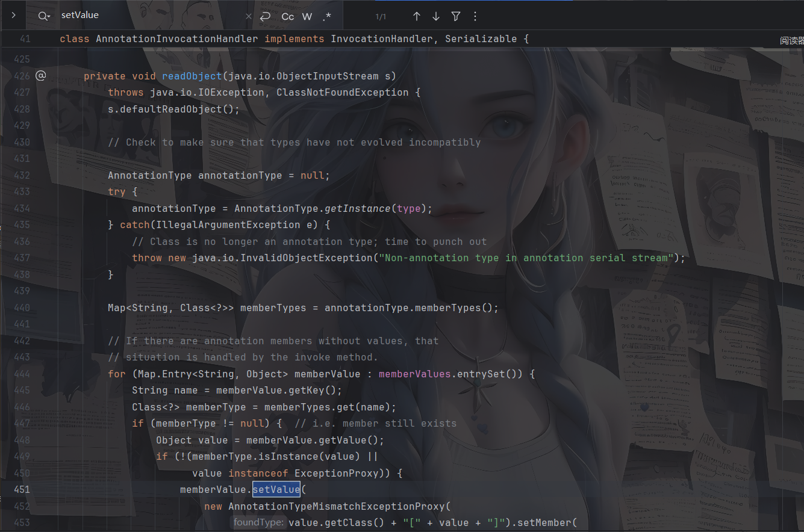Click the @ gutter icon at line 426
The width and height of the screenshot is (804, 532).
tap(40, 76)
